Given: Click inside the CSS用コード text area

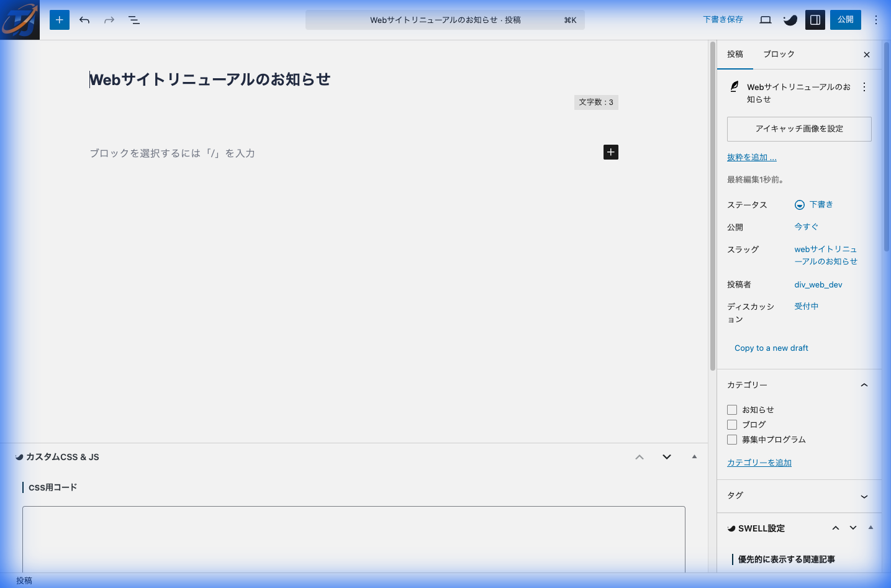Looking at the screenshot, I should [x=354, y=540].
